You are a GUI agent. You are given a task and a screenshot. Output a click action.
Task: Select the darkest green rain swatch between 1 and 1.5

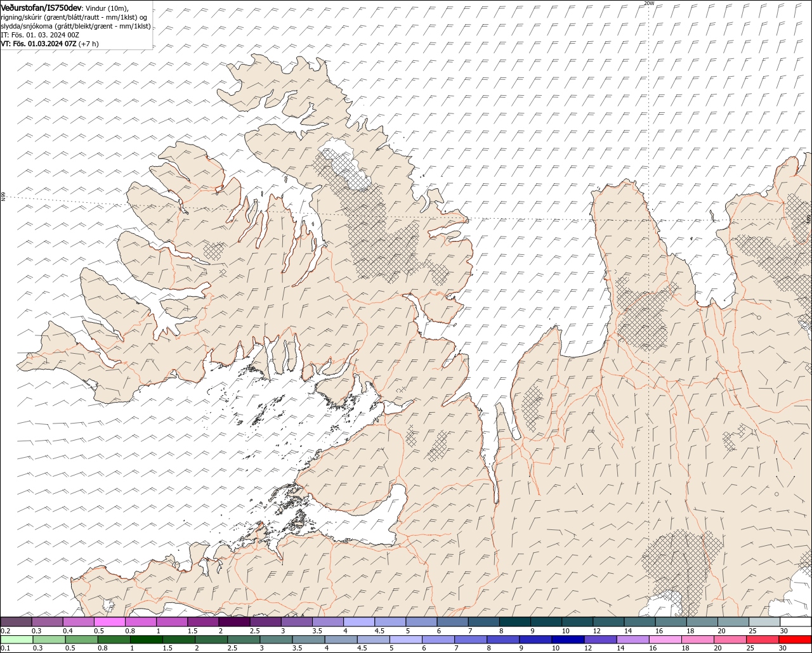146,640
